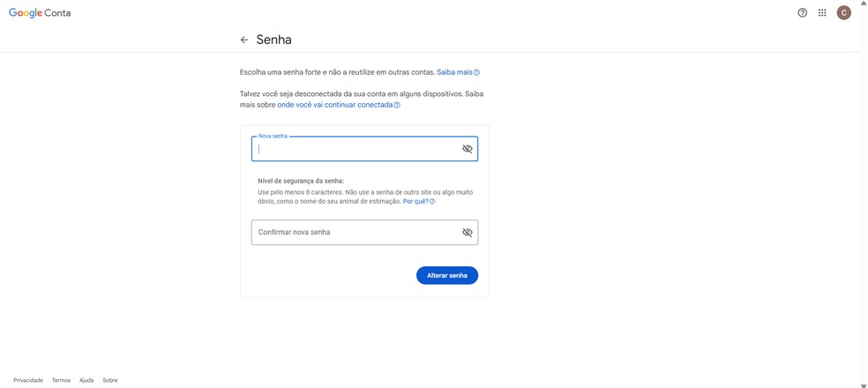The image size is (868, 388).
Task: Open the Google apps grid
Action: pos(822,13)
